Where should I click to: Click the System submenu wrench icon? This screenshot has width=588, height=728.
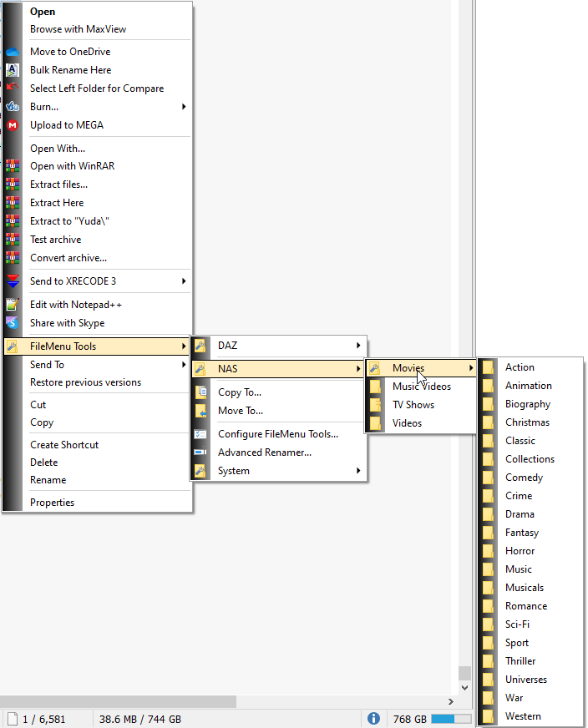[200, 471]
